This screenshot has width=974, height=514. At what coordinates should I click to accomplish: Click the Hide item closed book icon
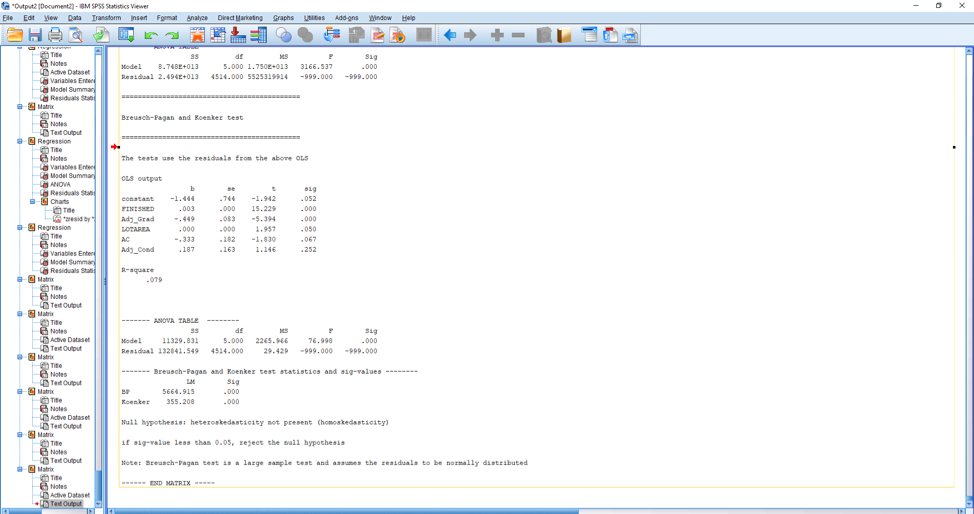coord(564,35)
